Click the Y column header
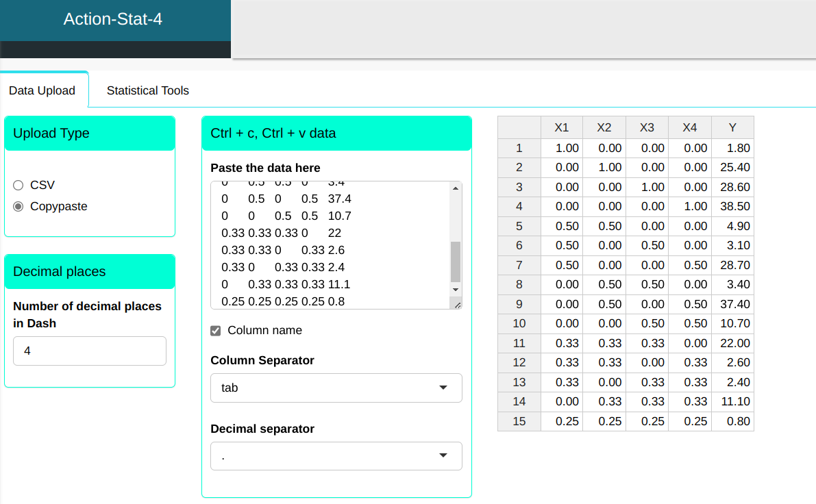The height and width of the screenshot is (504, 816). pyautogui.click(x=732, y=127)
